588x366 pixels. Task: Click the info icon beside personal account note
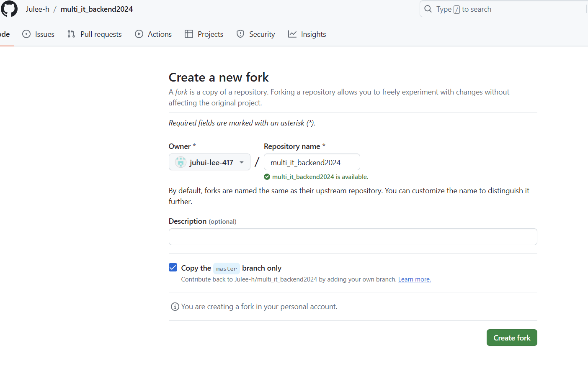click(x=175, y=307)
